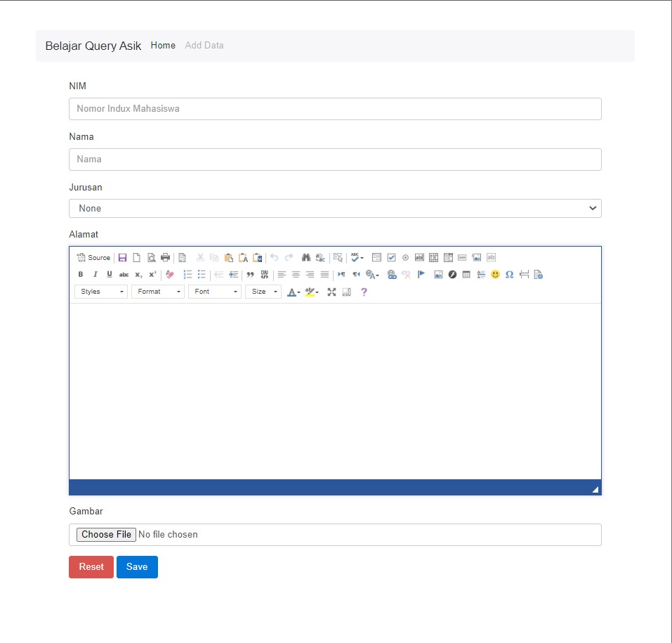The height and width of the screenshot is (643, 672).
Task: Open the Set Language dropdown
Action: click(x=372, y=275)
